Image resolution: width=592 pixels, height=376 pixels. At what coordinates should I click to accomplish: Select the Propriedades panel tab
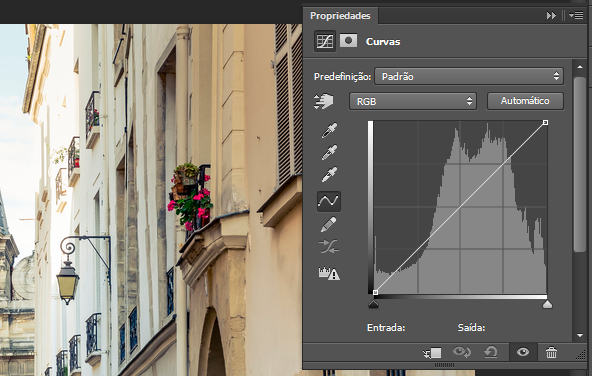pyautogui.click(x=340, y=16)
